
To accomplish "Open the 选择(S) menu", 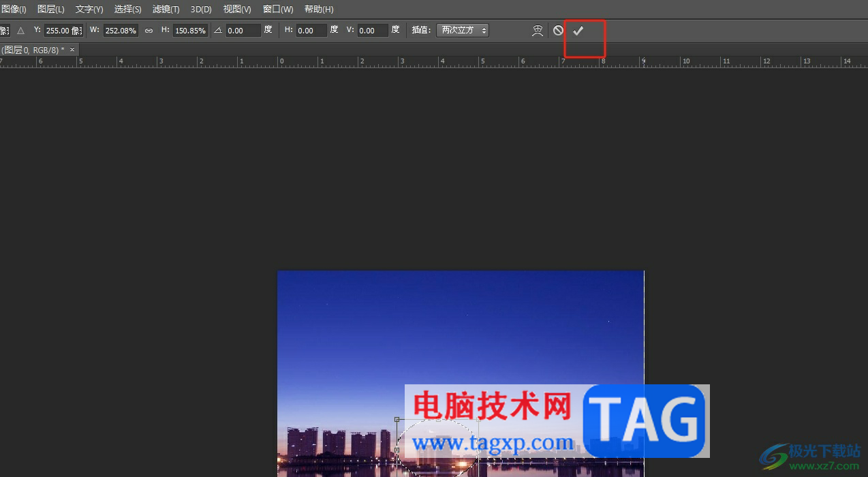I will tap(128, 10).
